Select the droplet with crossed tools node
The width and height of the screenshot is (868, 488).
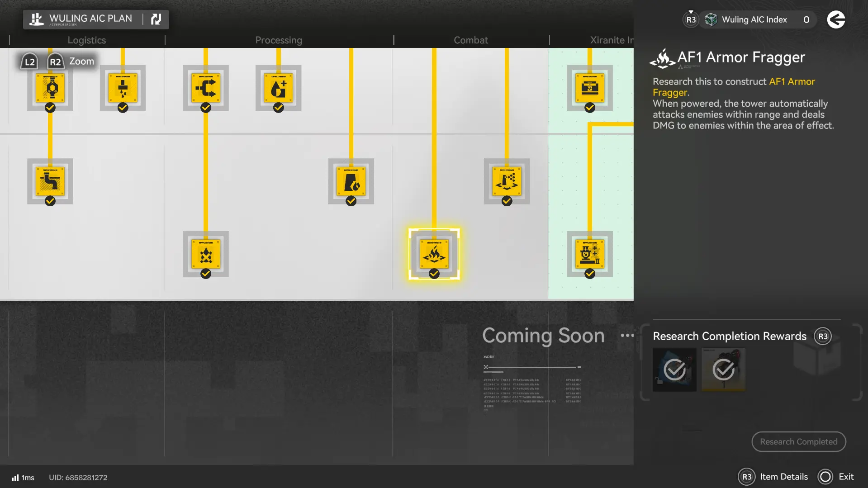205,254
